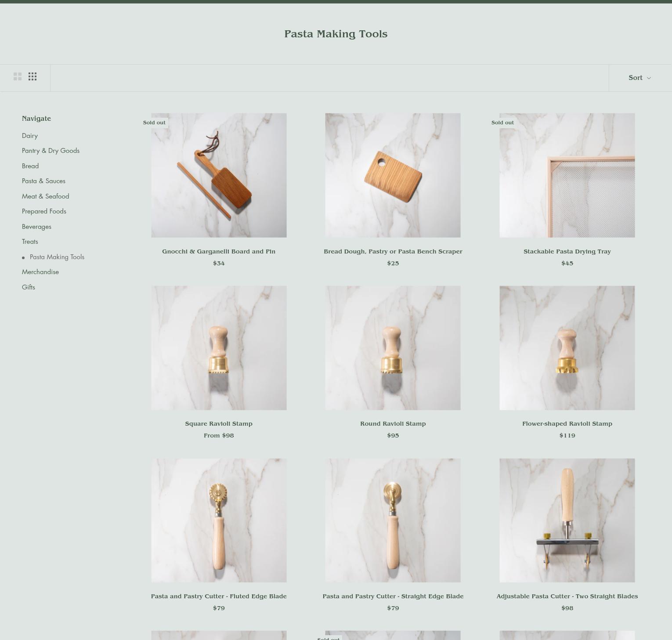Screen dimensions: 672x640
Task: Click the Bench Scraper product image
Action: click(393, 175)
